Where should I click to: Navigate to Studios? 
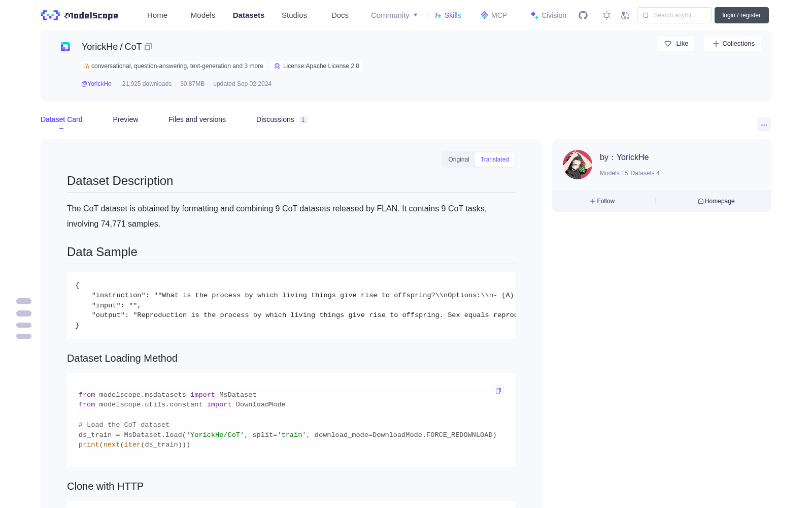pyautogui.click(x=294, y=15)
